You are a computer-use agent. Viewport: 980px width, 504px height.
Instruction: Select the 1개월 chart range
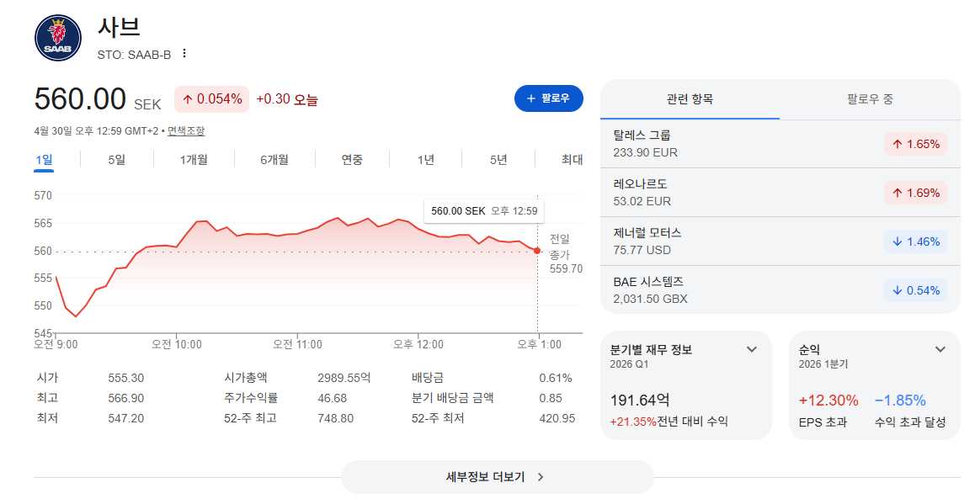point(194,160)
